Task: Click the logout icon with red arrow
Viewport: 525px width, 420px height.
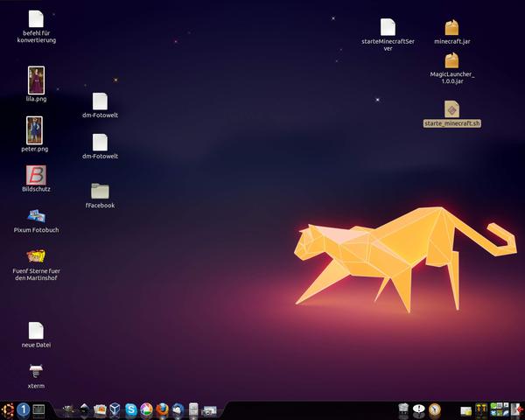Action: 518,409
